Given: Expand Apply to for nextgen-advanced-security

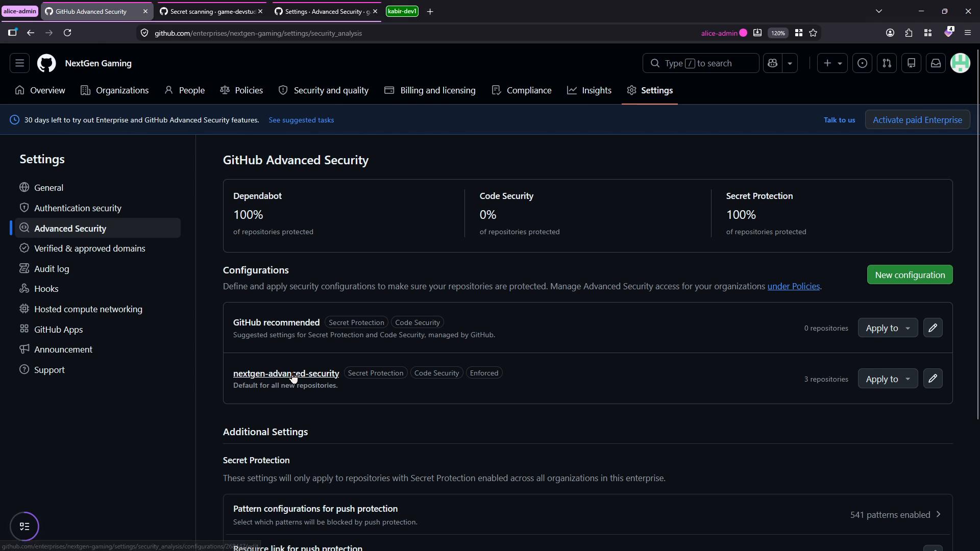Looking at the screenshot, I should (888, 379).
